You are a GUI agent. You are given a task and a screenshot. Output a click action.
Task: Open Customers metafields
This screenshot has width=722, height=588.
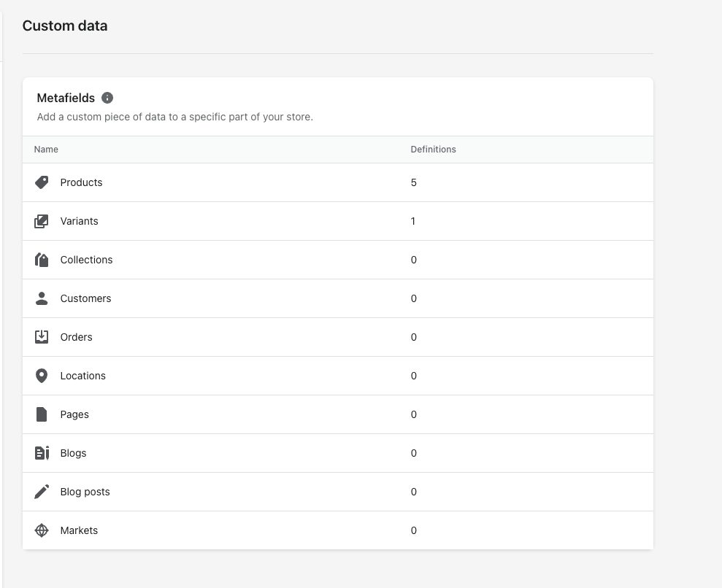point(85,298)
